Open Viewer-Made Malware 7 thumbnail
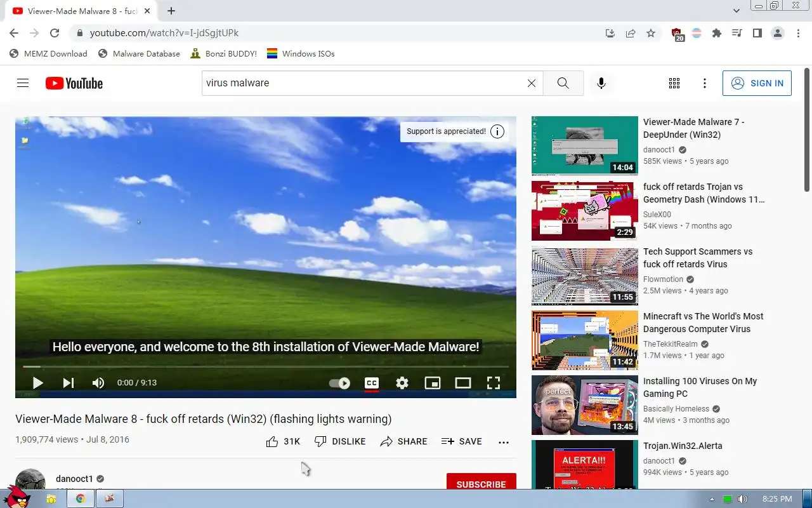The height and width of the screenshot is (508, 812). tap(585, 145)
